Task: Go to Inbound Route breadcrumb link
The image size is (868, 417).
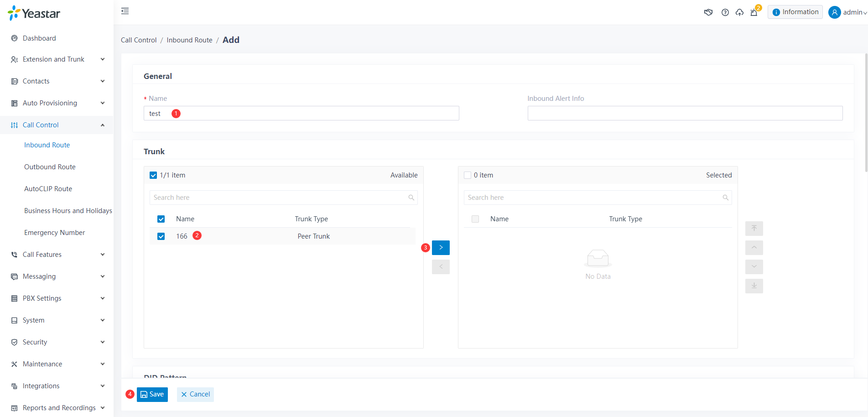Action: [189, 40]
